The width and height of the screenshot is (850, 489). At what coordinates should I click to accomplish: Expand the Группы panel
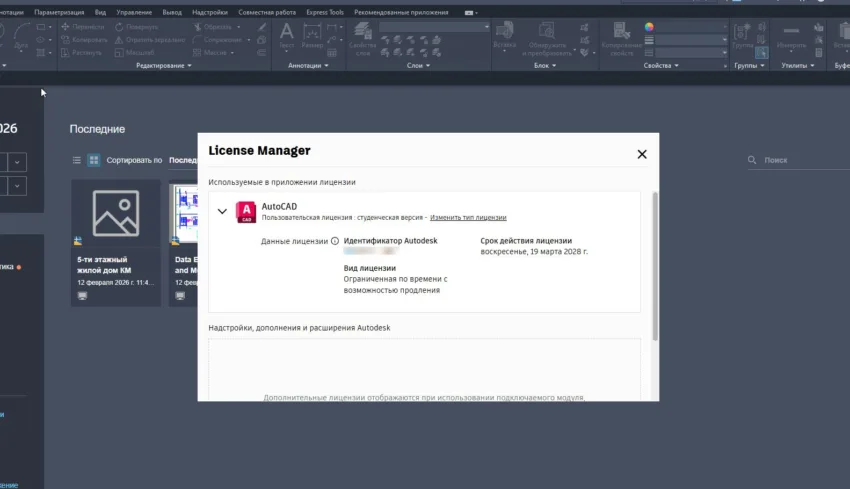pos(749,66)
